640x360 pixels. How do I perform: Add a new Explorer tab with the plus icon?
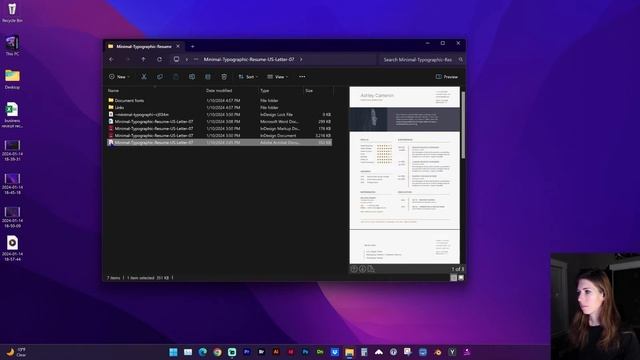(x=193, y=47)
